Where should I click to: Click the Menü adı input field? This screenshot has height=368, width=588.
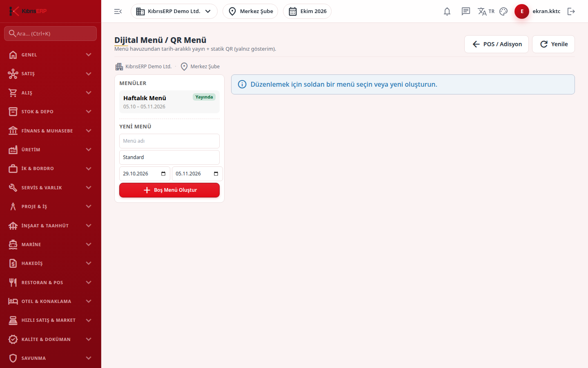point(169,141)
